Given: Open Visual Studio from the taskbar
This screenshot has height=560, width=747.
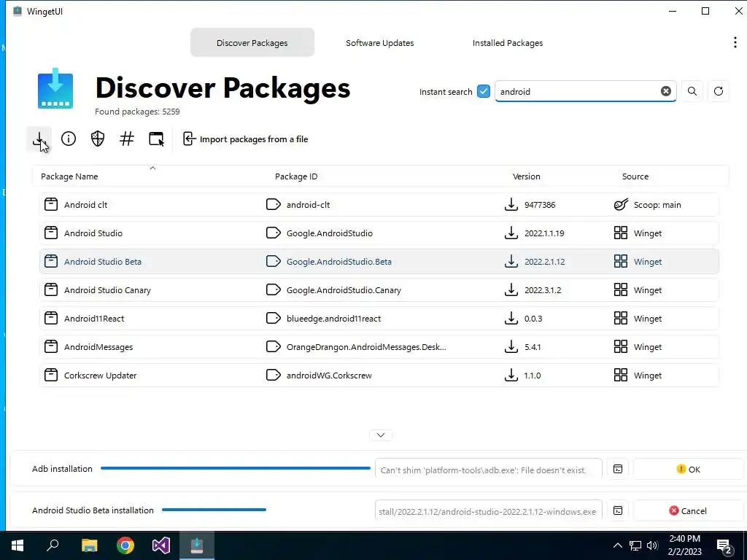Looking at the screenshot, I should coord(161,545).
